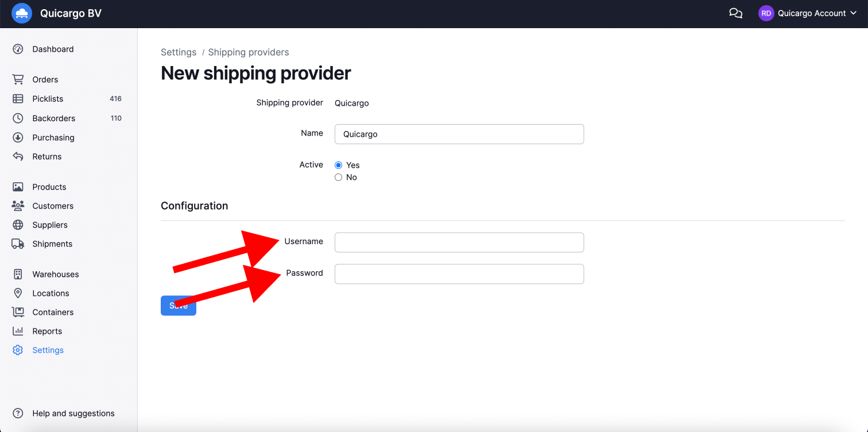
Task: Select the Active 'No' radio button
Action: (x=338, y=178)
